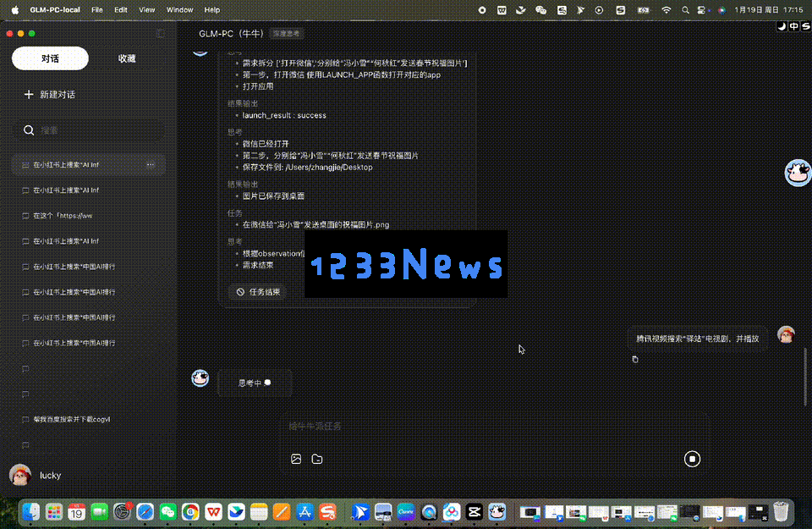812x529 pixels.
Task: Click the launch_result : success line
Action: [x=284, y=116]
